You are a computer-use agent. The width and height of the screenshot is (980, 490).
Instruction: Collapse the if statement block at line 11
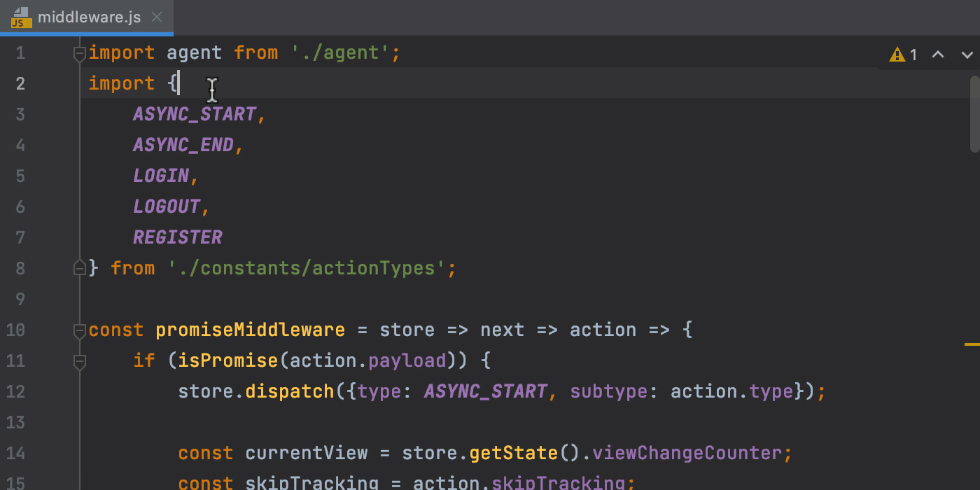[79, 363]
